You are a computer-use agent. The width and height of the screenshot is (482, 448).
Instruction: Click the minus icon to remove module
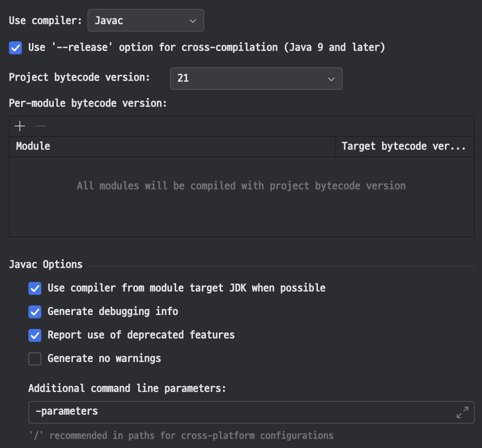41,126
